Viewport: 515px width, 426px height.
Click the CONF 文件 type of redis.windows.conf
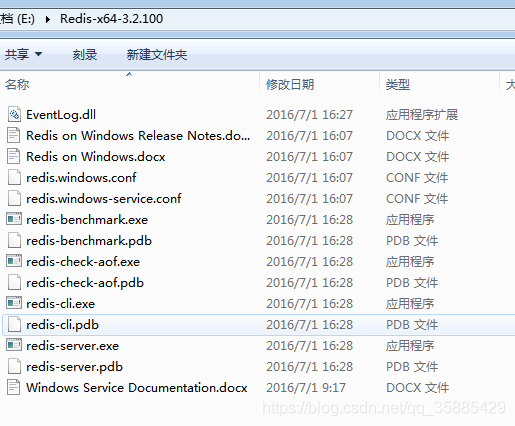[417, 178]
